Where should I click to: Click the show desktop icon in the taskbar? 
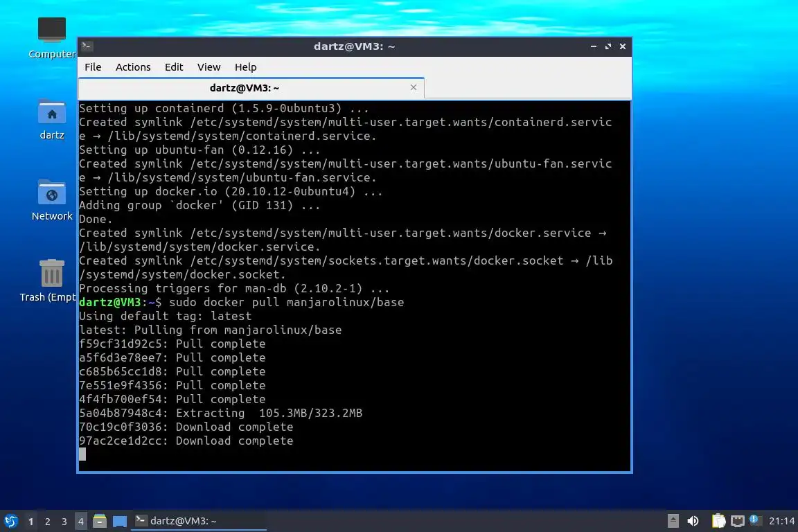tap(120, 522)
